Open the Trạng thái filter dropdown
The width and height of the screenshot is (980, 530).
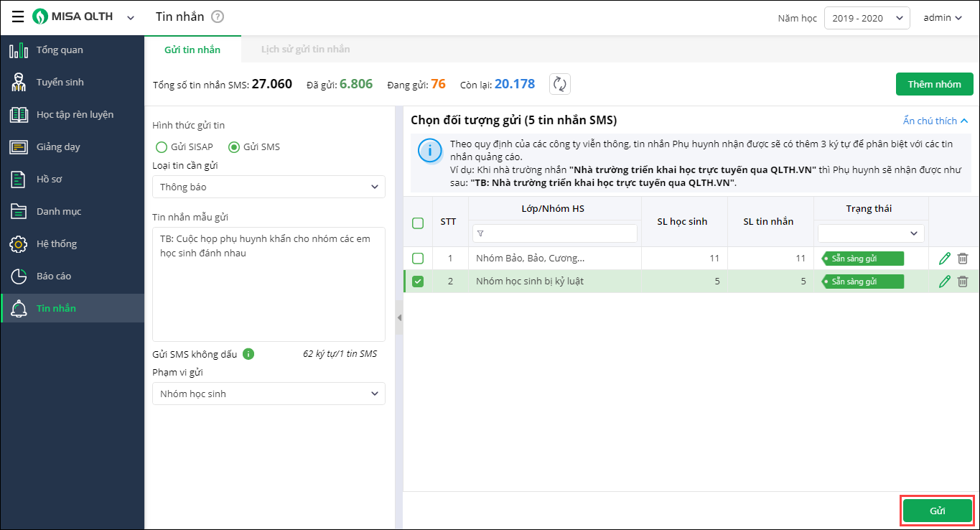coord(871,233)
